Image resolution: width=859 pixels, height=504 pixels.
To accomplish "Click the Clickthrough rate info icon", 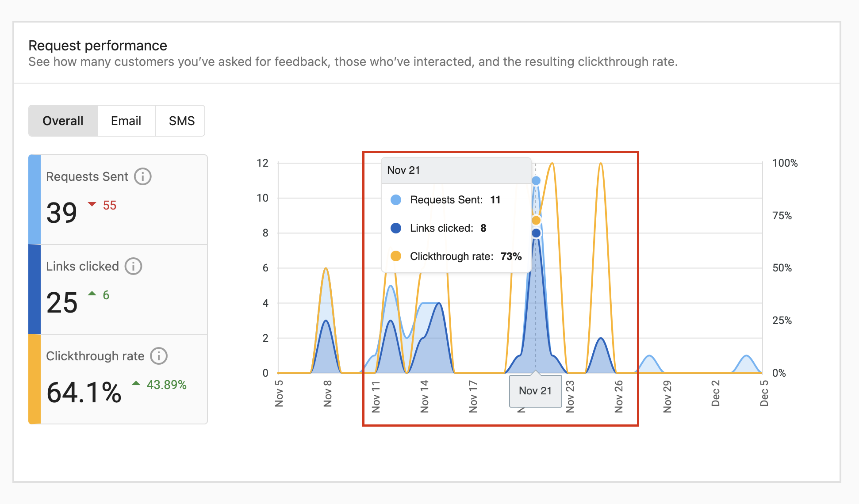I will (x=159, y=356).
